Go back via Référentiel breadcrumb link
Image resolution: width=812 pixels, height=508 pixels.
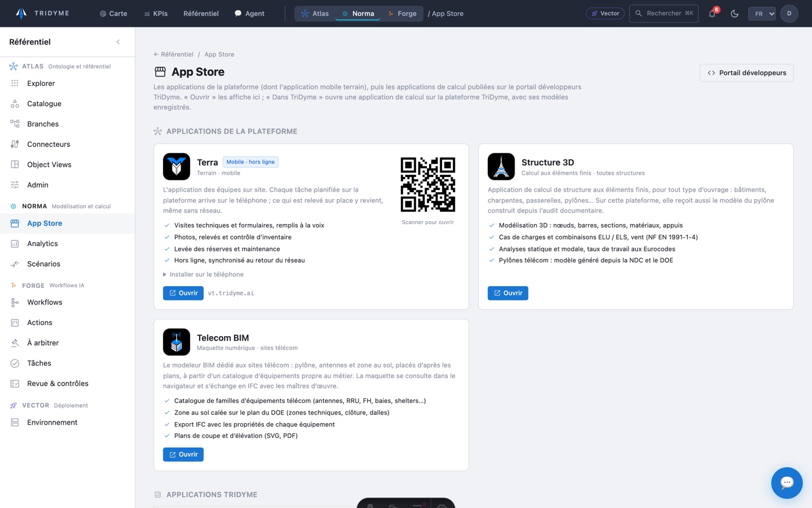tap(173, 54)
